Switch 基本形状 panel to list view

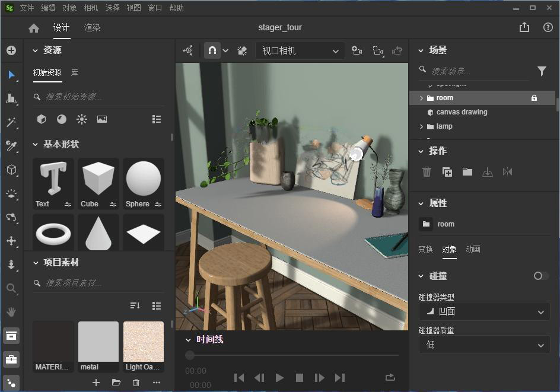click(x=157, y=119)
